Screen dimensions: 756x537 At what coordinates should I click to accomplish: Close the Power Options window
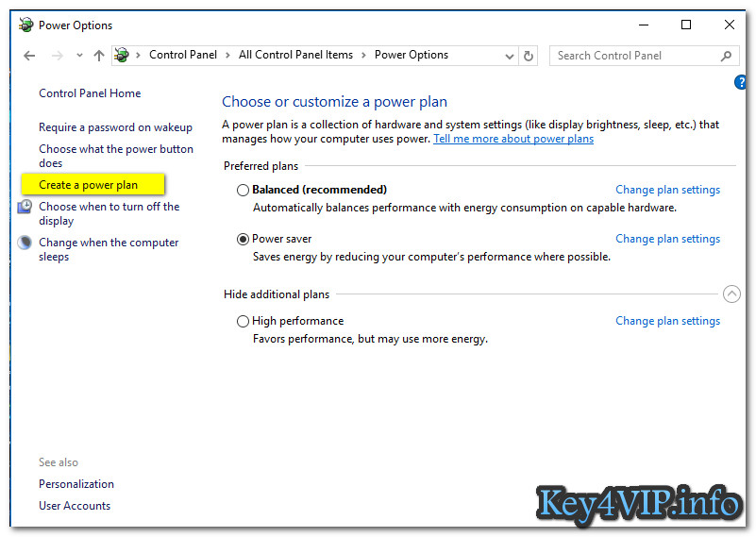[x=729, y=25]
